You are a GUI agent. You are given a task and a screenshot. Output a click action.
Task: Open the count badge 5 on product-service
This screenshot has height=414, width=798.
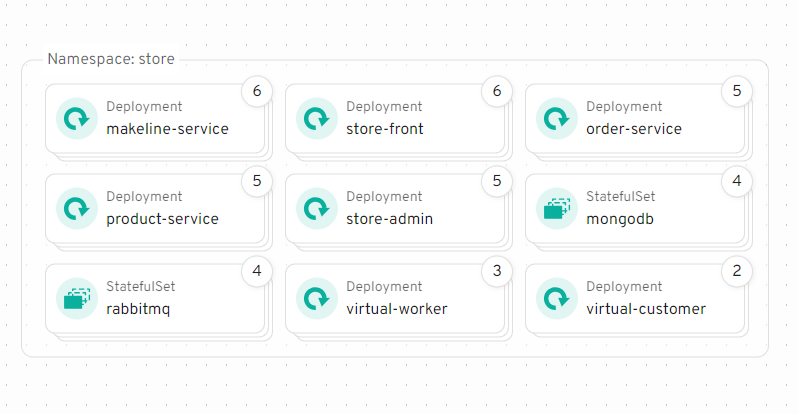(x=257, y=181)
